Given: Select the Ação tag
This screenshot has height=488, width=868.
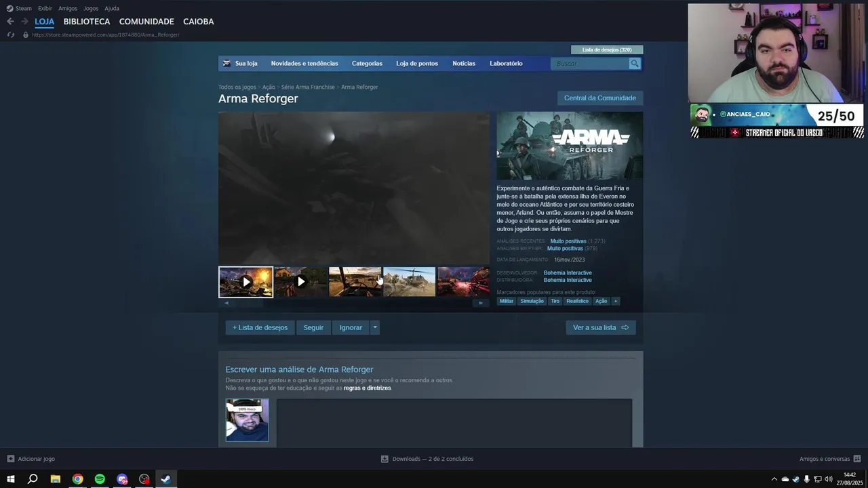Looking at the screenshot, I should pos(601,301).
